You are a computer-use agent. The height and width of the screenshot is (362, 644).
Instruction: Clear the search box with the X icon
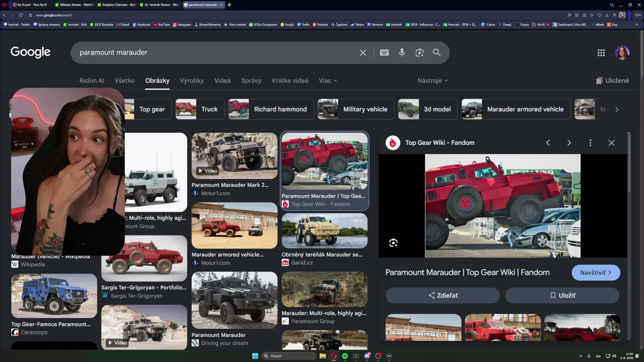coord(363,53)
